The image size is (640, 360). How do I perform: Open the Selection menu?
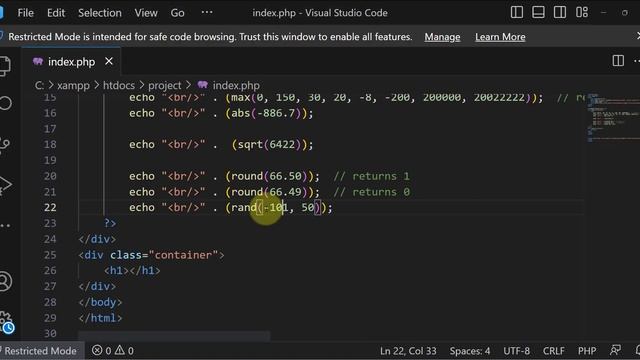pos(100,13)
